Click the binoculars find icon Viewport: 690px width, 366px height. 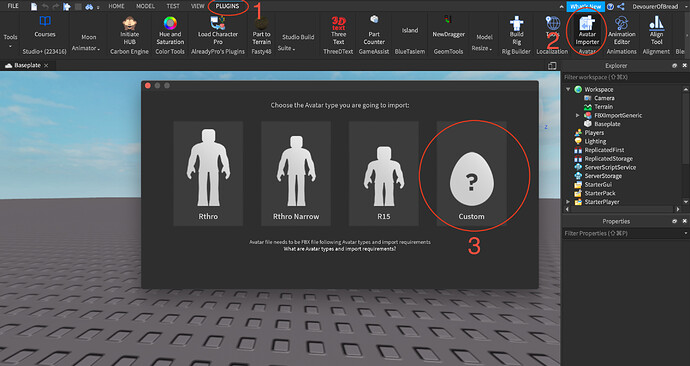tap(88, 7)
